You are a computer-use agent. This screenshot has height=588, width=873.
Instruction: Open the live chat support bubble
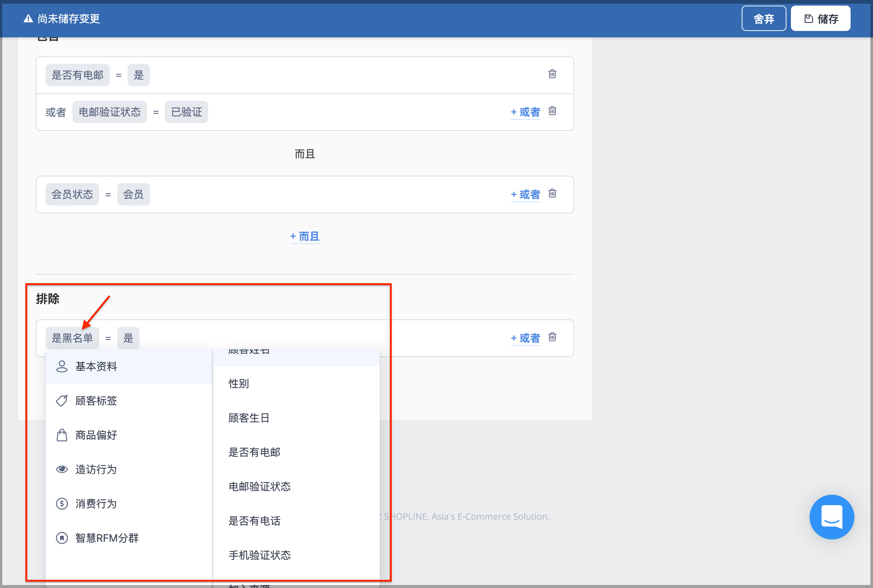[831, 517]
